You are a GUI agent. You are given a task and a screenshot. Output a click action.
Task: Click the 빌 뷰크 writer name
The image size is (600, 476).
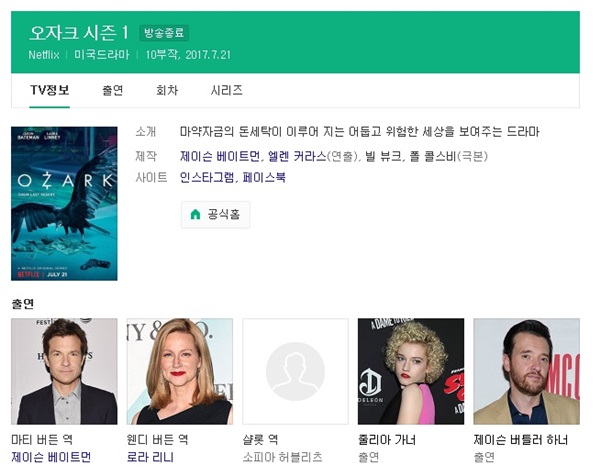pos(383,156)
